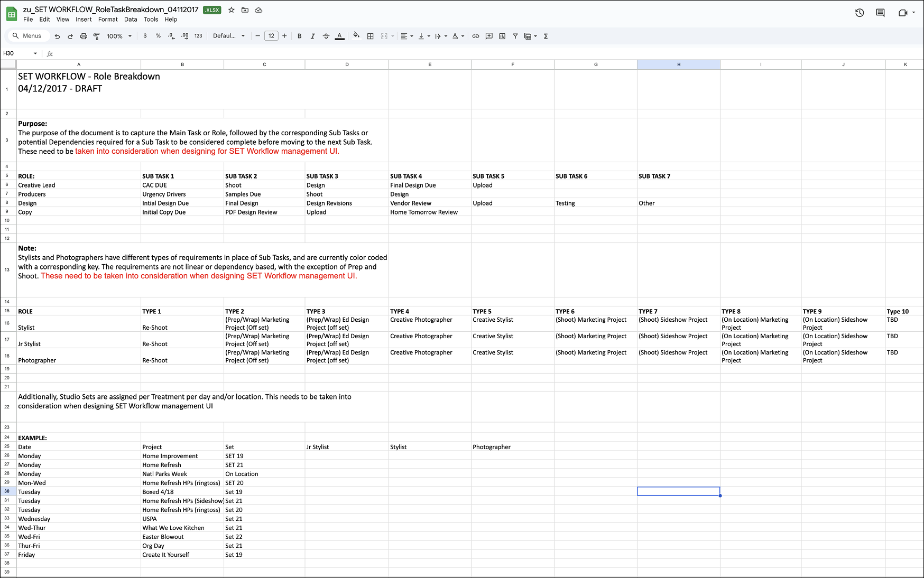Screen dimensions: 924x578
Task: Increase font size with plus button
Action: (284, 36)
